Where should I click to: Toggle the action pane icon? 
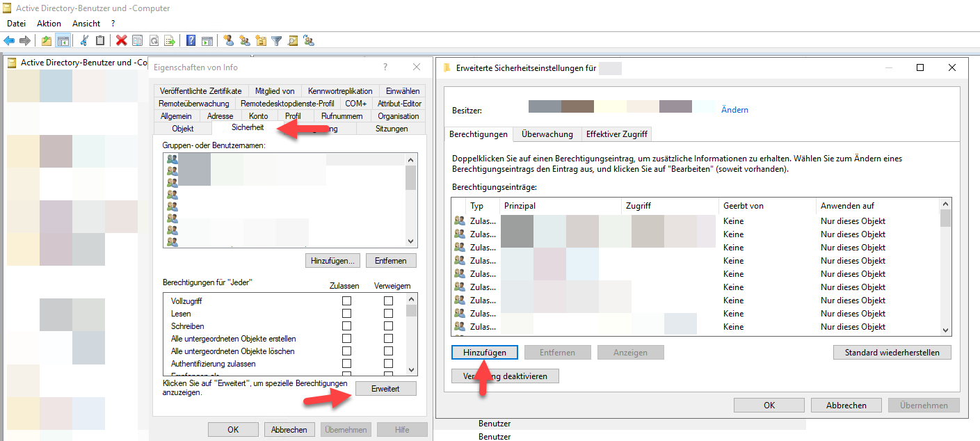207,40
